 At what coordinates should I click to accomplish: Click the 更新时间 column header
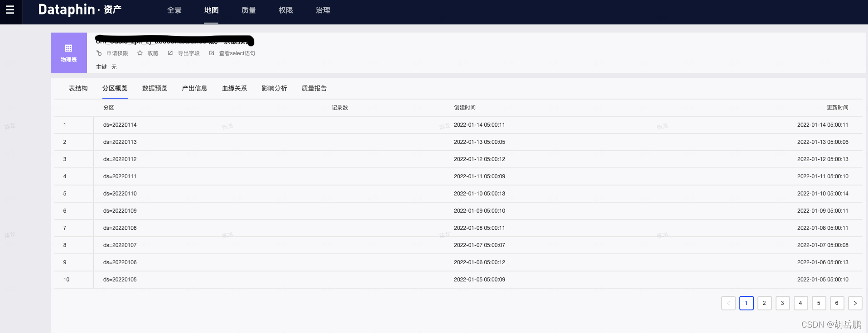[x=838, y=108]
